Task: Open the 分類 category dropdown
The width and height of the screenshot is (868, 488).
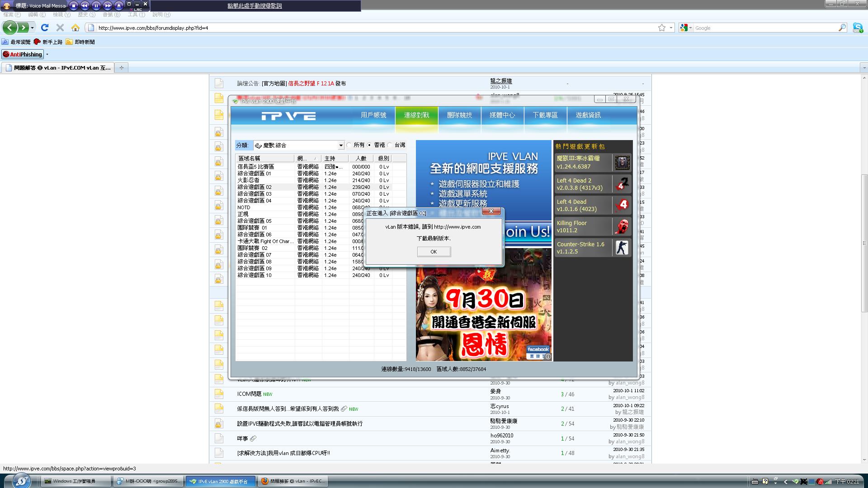Action: click(x=341, y=145)
